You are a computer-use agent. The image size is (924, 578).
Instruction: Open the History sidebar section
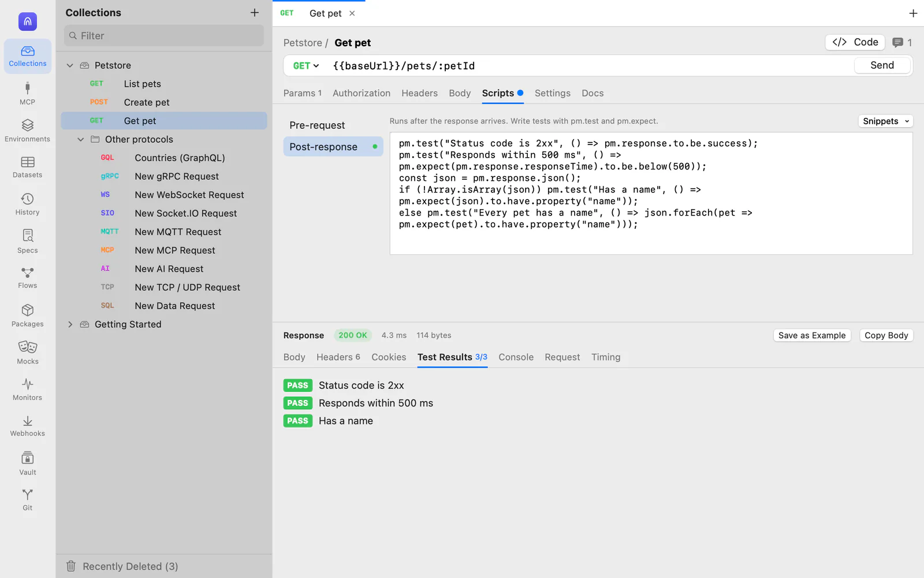click(x=28, y=205)
